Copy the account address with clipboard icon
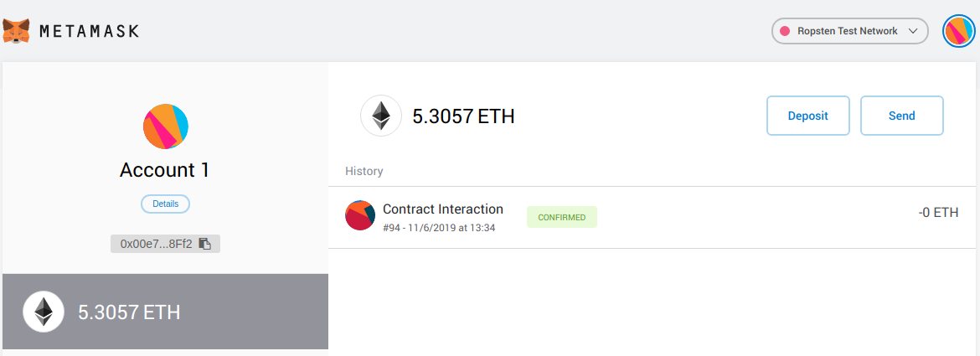This screenshot has height=356, width=980. pos(205,244)
